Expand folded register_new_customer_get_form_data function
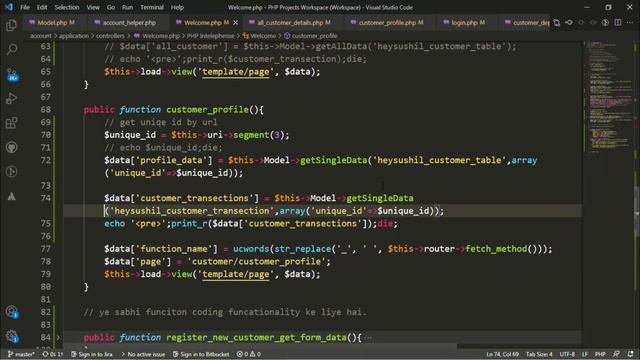The width and height of the screenshot is (640, 360). [x=58, y=338]
